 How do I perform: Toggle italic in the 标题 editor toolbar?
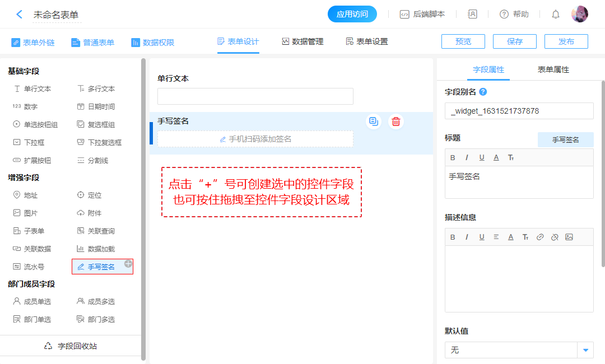[467, 158]
